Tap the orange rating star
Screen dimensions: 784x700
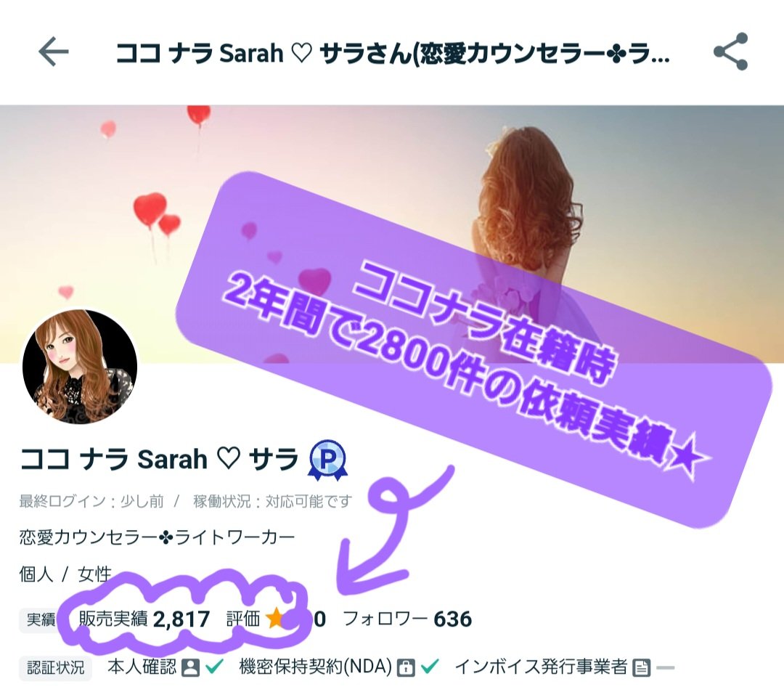[275, 619]
